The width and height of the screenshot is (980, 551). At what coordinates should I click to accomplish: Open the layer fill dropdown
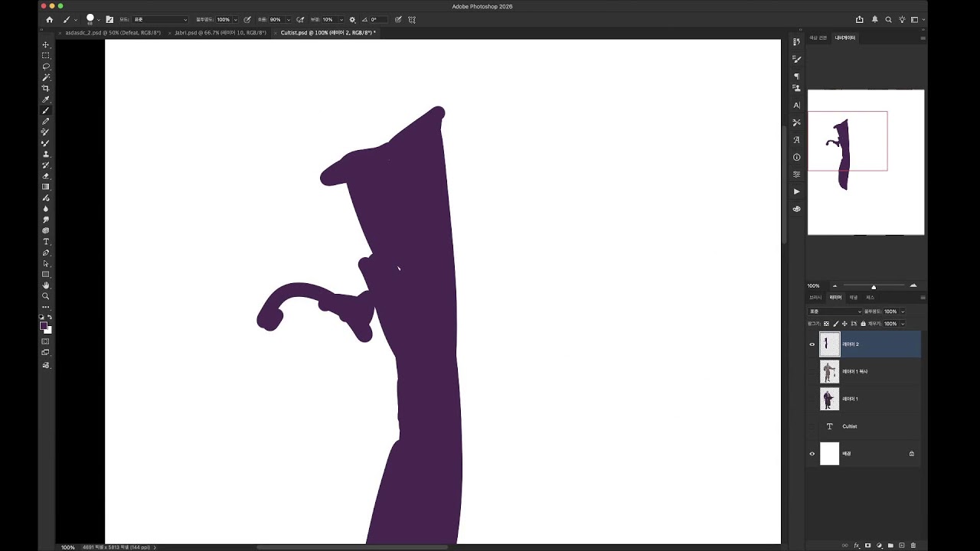click(x=903, y=324)
